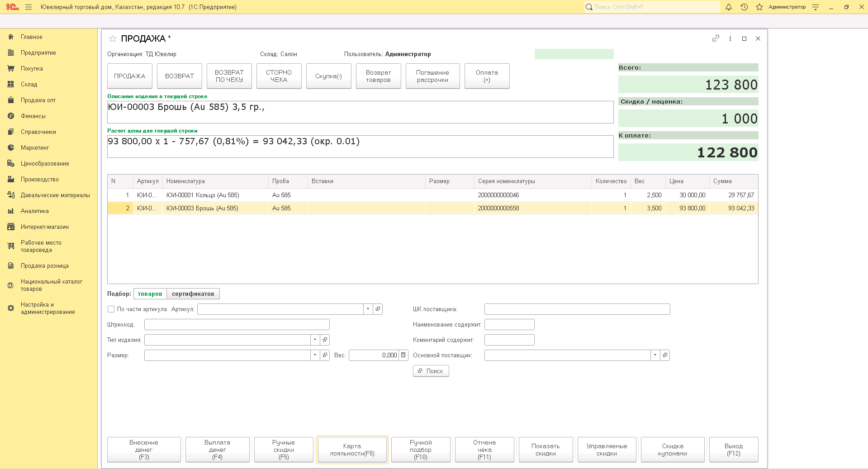Screen dimensions: 868x469
Task: Open the three-dot more actions menu
Action: click(x=730, y=38)
